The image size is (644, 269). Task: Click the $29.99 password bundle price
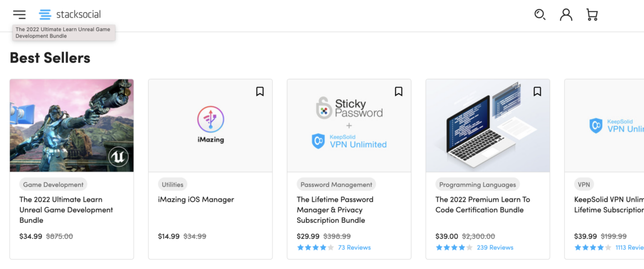pyautogui.click(x=308, y=237)
